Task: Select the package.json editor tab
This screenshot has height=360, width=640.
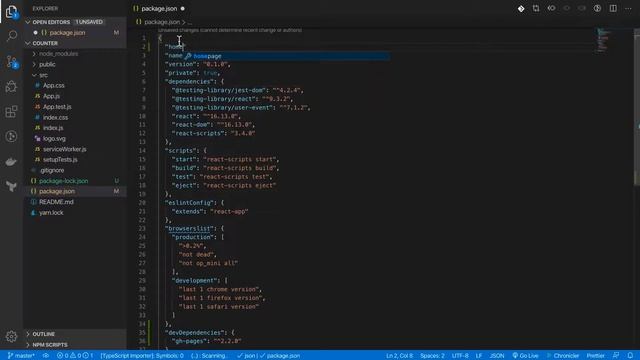Action: [x=159, y=9]
